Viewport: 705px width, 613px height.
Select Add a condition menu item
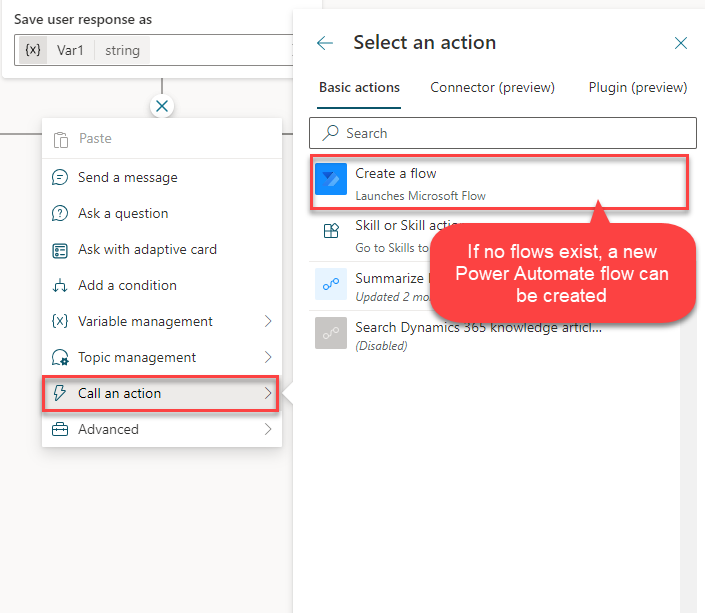pos(127,285)
